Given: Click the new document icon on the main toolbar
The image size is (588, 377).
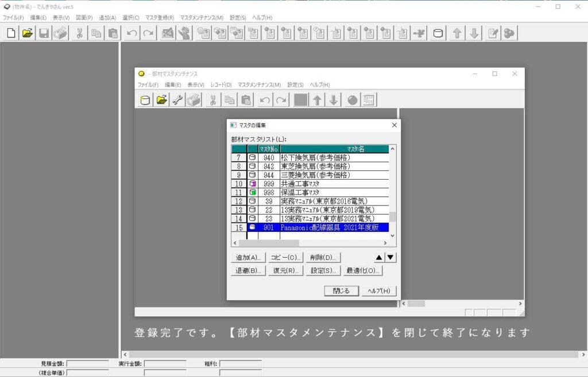Looking at the screenshot, I should click(x=10, y=33).
